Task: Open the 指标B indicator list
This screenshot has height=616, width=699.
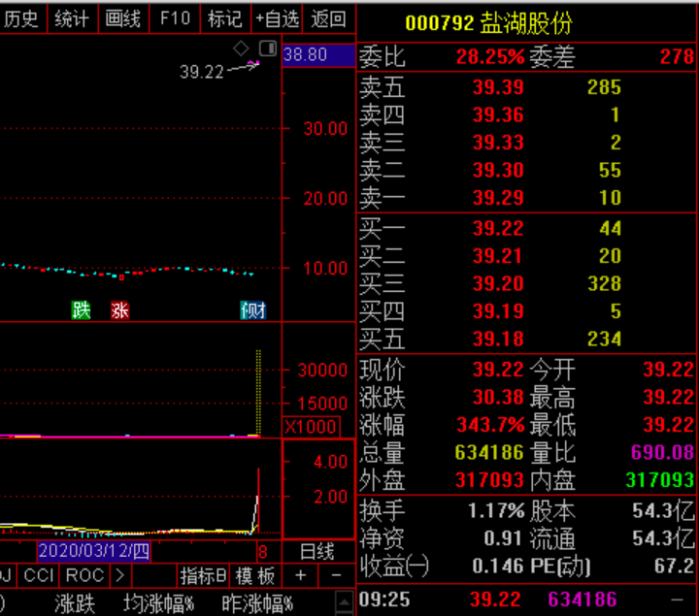Action: [x=204, y=575]
